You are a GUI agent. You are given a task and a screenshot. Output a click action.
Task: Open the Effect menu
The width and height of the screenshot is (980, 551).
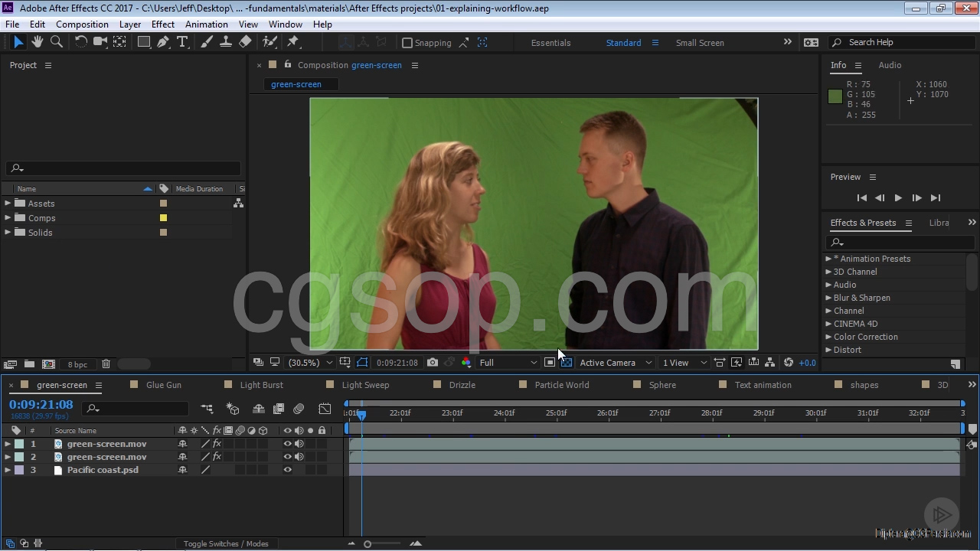tap(163, 24)
